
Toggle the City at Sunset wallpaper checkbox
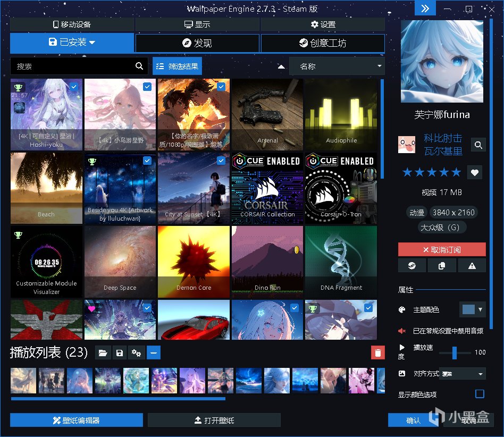tap(221, 161)
